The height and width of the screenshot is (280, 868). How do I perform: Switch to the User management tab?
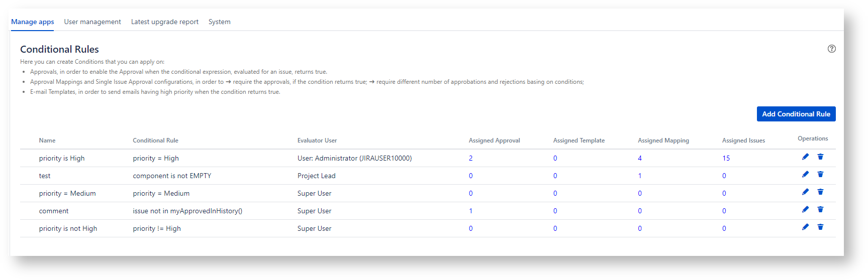(x=92, y=22)
